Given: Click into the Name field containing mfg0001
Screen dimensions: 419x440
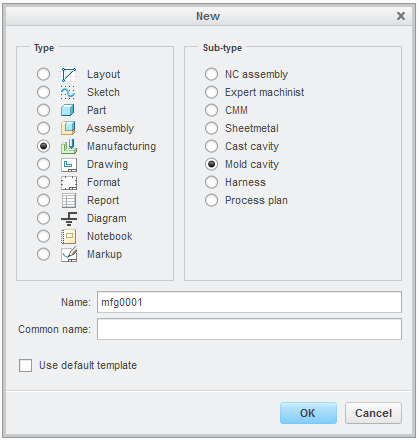Looking at the screenshot, I should (x=249, y=302).
